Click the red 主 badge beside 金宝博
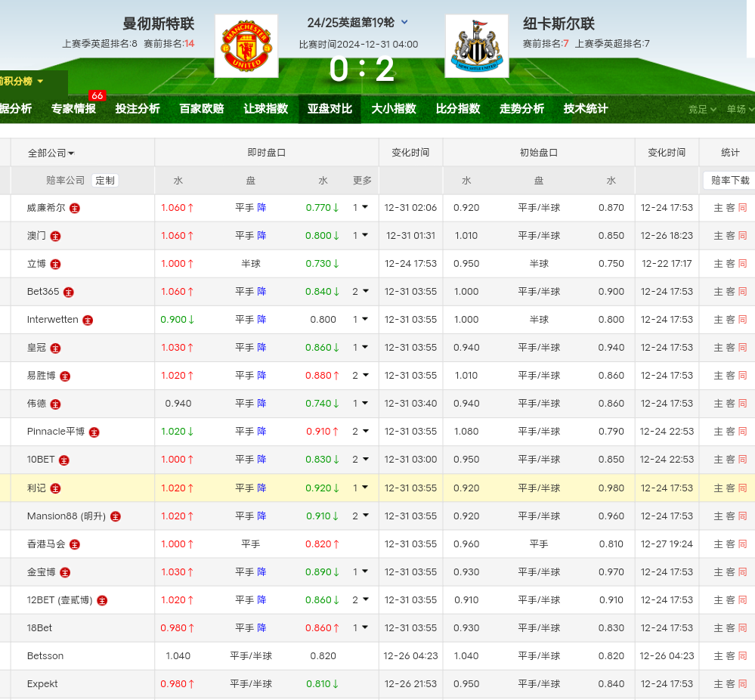755x700 pixels. tap(65, 572)
